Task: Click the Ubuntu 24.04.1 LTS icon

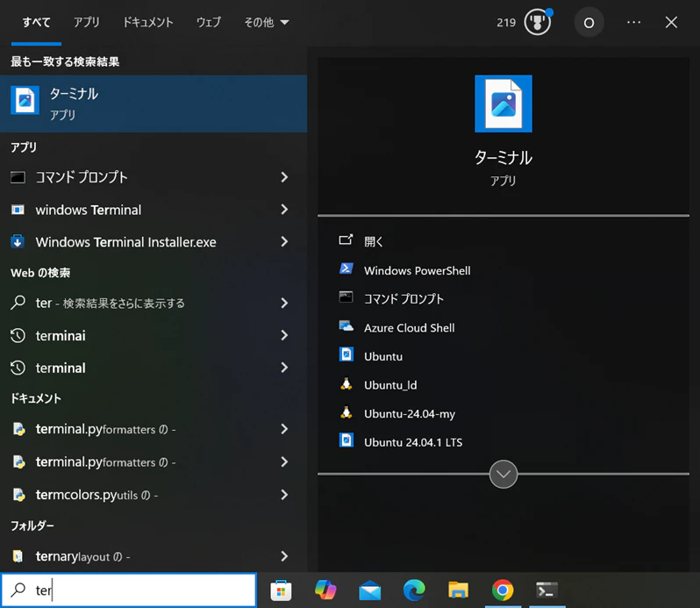Action: [346, 440]
